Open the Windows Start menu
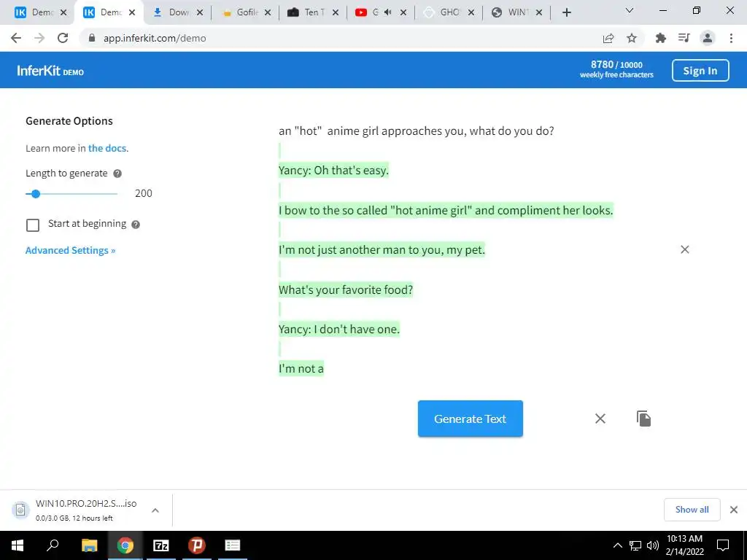Viewport: 747px width, 560px height. (18, 545)
